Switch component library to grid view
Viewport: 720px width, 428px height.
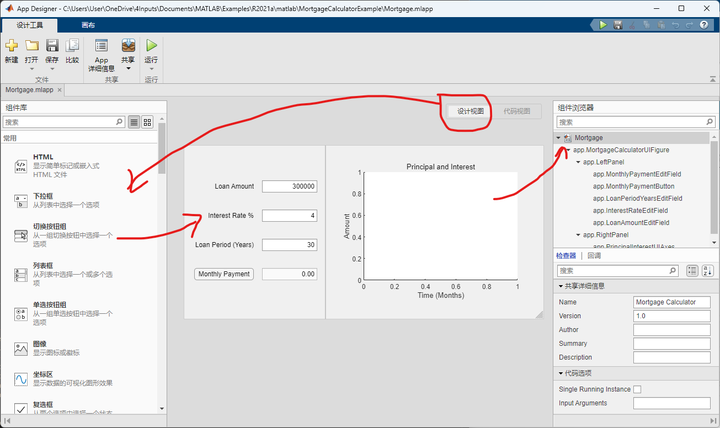click(147, 122)
